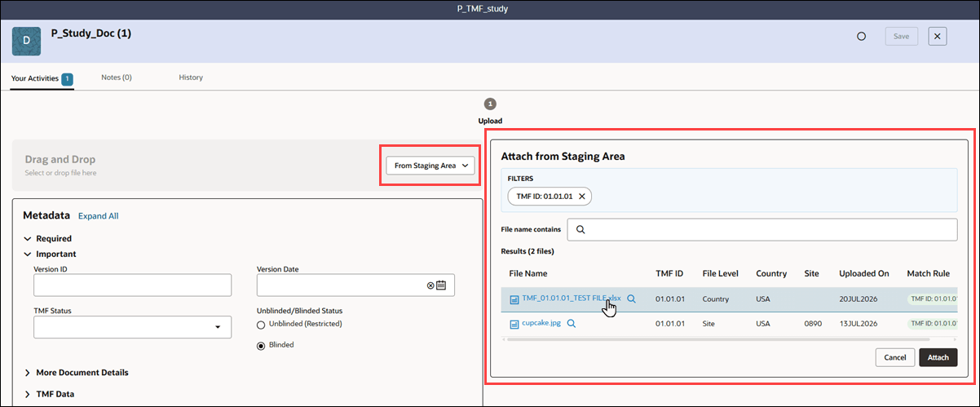980x407 pixels.
Task: Select the Blinded radio button
Action: coord(262,345)
